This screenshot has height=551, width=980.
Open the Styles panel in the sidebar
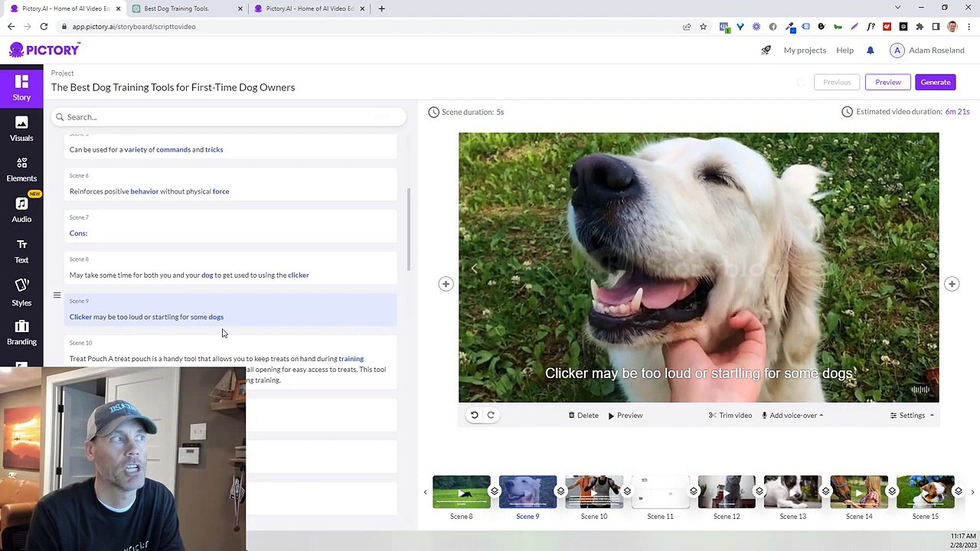point(21,292)
